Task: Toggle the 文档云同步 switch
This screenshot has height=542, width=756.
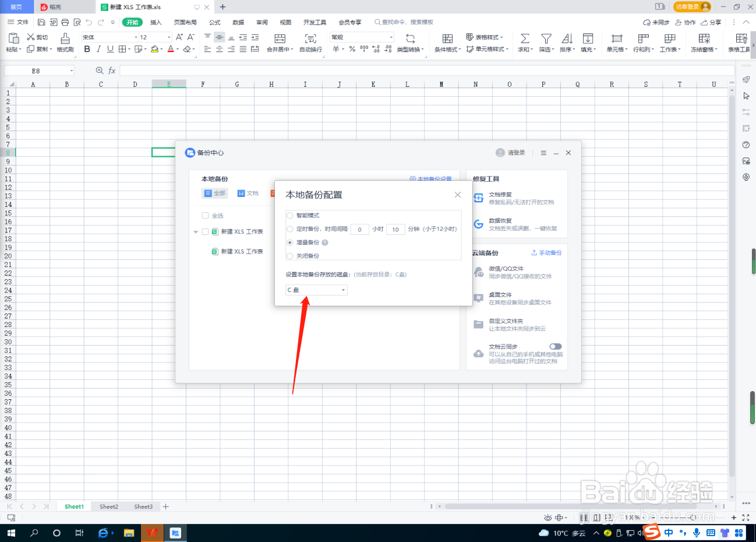Action: [x=556, y=346]
